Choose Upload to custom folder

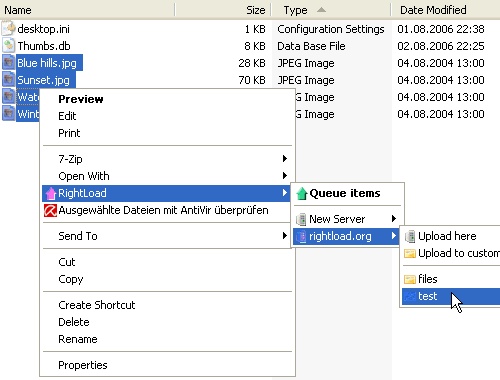pyautogui.click(x=451, y=253)
